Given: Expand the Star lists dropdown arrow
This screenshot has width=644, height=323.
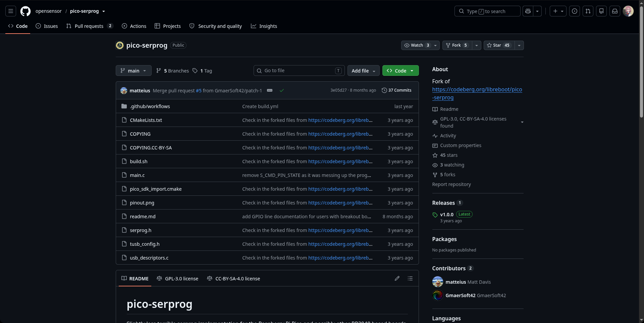Looking at the screenshot, I should click(x=519, y=45).
